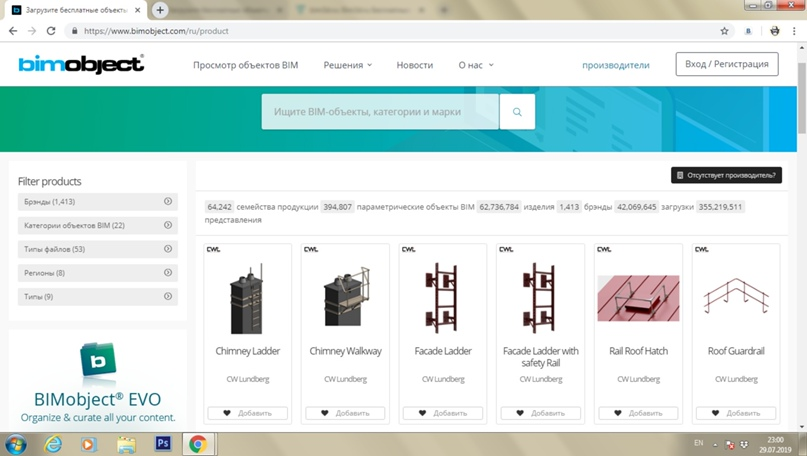The image size is (807, 456).
Task: Open the Roof Guardrail product title
Action: 736,351
